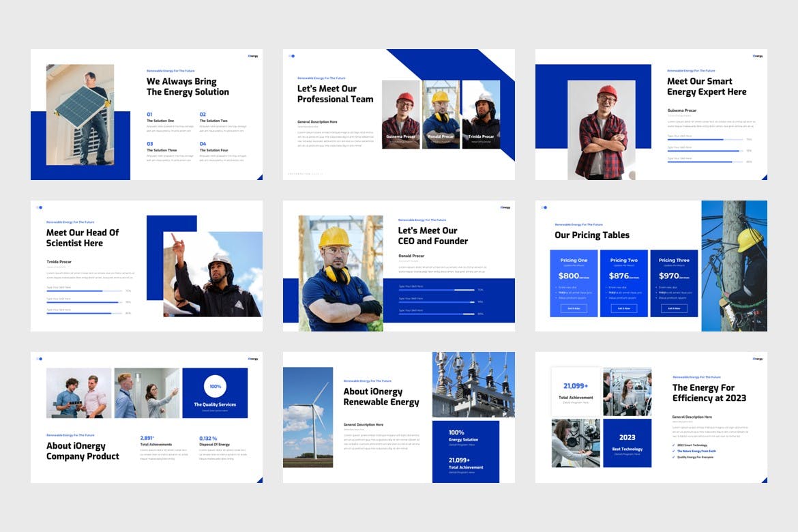This screenshot has width=798, height=532.
Task: Click the dot icon on the Head Of Scientist slide
Action: [x=39, y=207]
